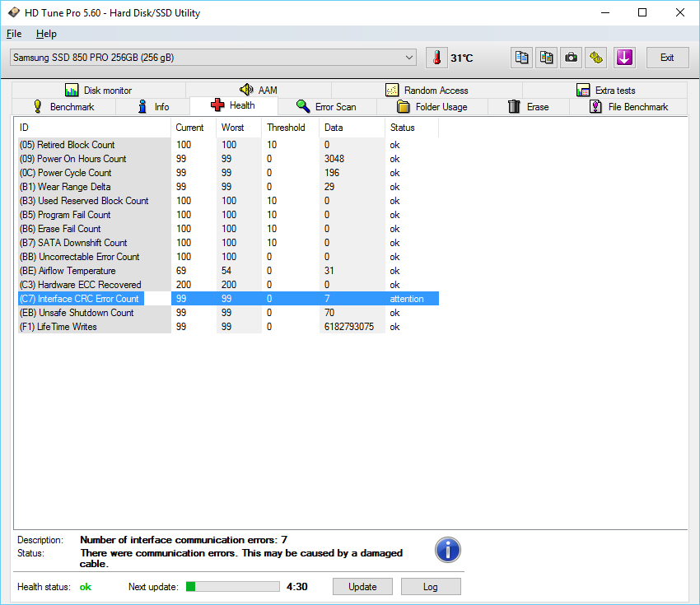Select the Health tab
This screenshot has height=605, width=700.
(x=234, y=105)
